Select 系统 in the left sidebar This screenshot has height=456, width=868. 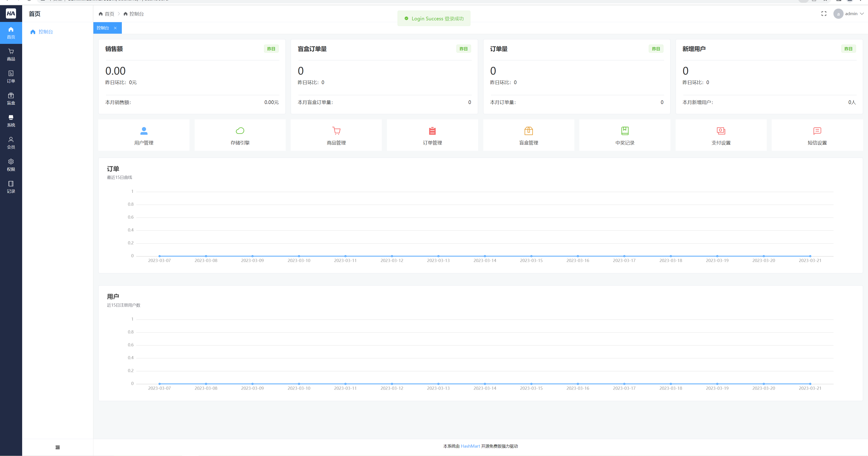[x=11, y=121]
